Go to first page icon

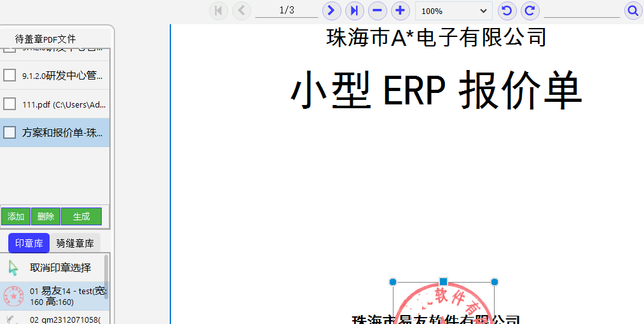[219, 11]
